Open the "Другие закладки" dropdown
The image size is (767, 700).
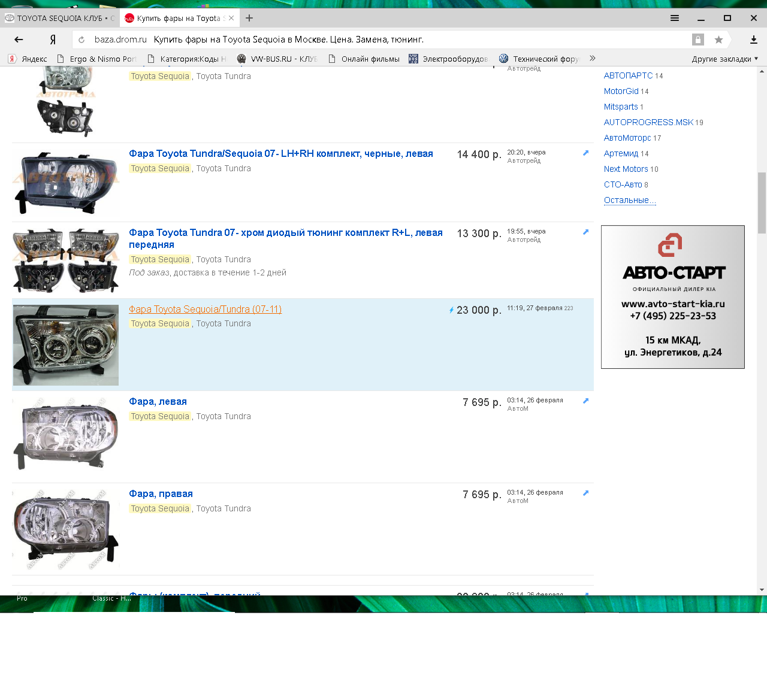[x=724, y=59]
